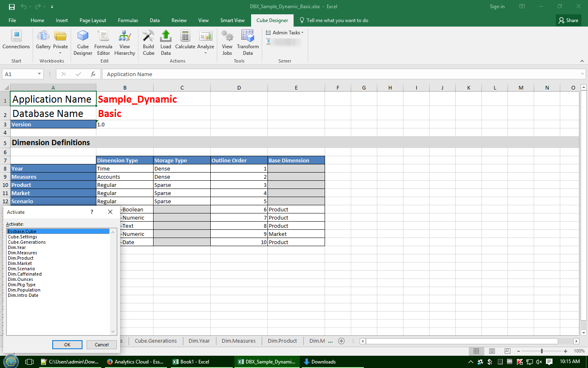The height and width of the screenshot is (368, 588).
Task: Click the help question mark in the Activate dialog
Action: pyautogui.click(x=92, y=212)
